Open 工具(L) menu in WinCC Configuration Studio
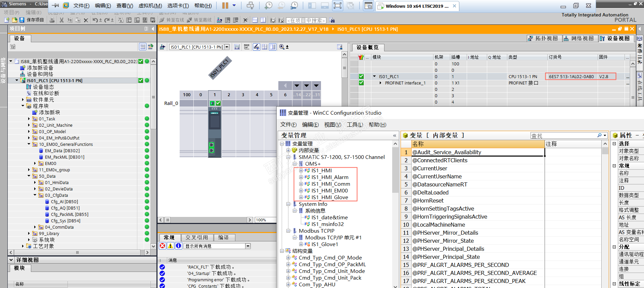Screen dimensions: 644x288 point(355,125)
